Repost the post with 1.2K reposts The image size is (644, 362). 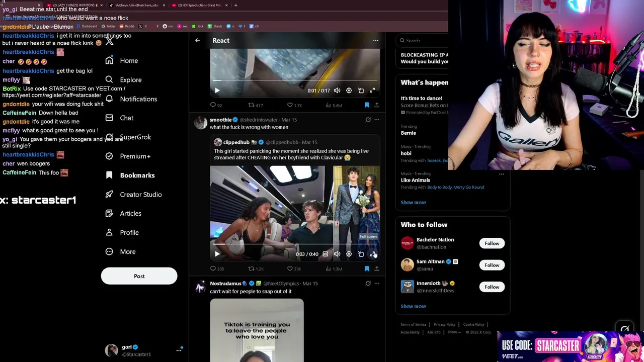[x=256, y=268]
